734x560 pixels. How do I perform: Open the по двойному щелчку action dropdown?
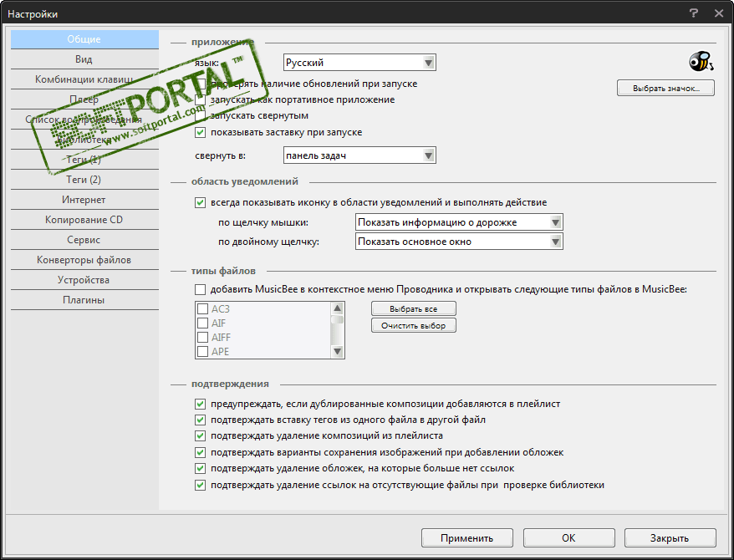[x=459, y=242]
